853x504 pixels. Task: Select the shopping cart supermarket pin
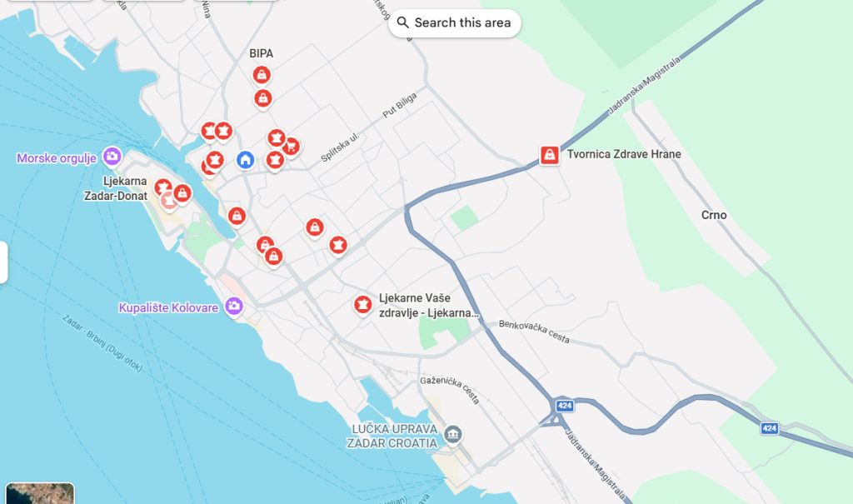click(292, 147)
